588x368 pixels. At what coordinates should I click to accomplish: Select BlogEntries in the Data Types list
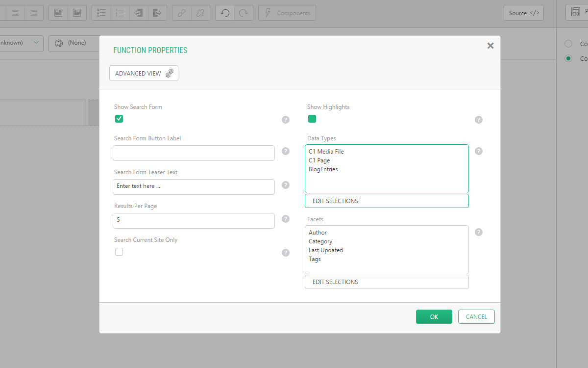pos(323,169)
